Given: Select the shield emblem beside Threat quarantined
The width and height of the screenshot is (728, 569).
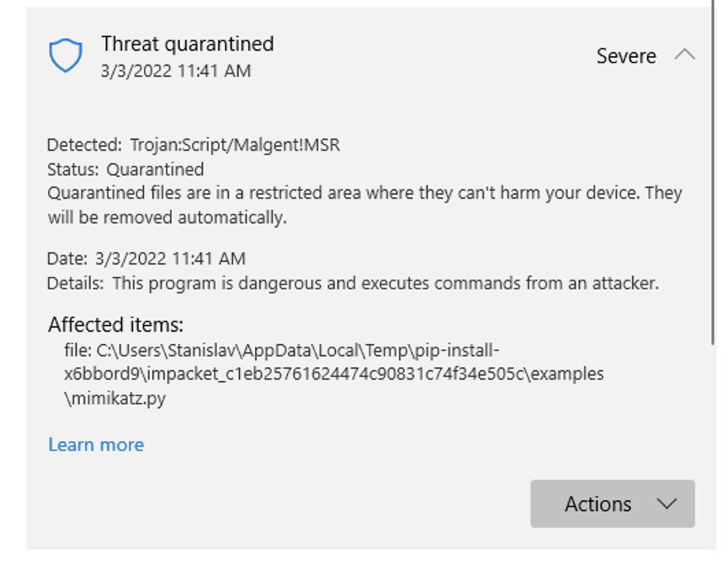Looking at the screenshot, I should (64, 55).
